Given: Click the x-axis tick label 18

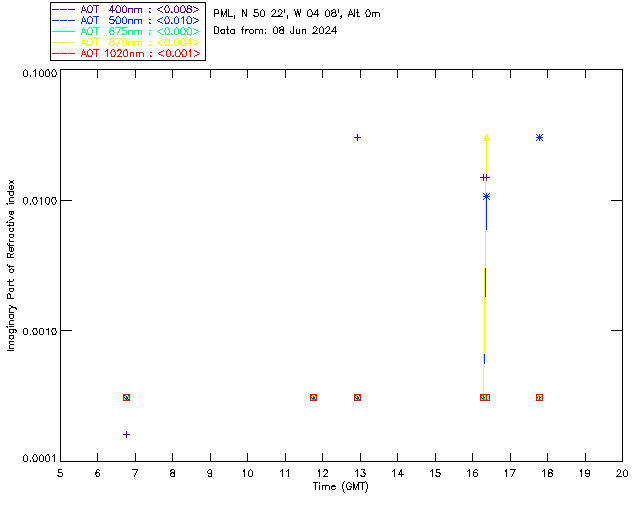Looking at the screenshot, I should 547,473.
